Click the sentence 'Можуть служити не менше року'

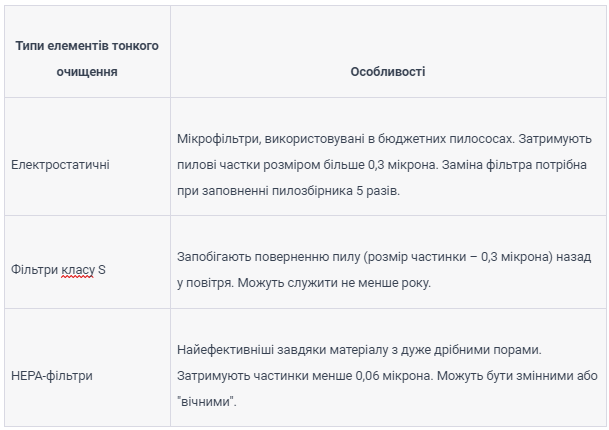334,283
